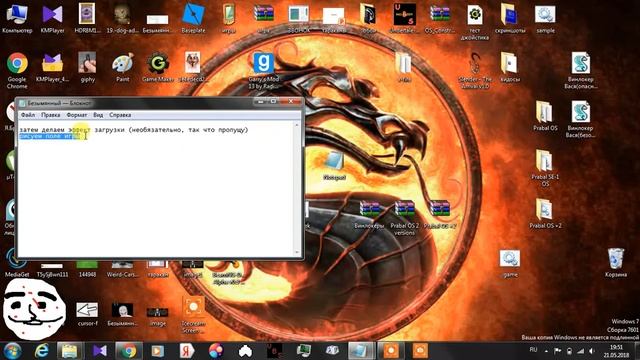This screenshot has width=640, height=360.
Task: Select the Компьютер desktop icon
Action: pyautogui.click(x=17, y=18)
